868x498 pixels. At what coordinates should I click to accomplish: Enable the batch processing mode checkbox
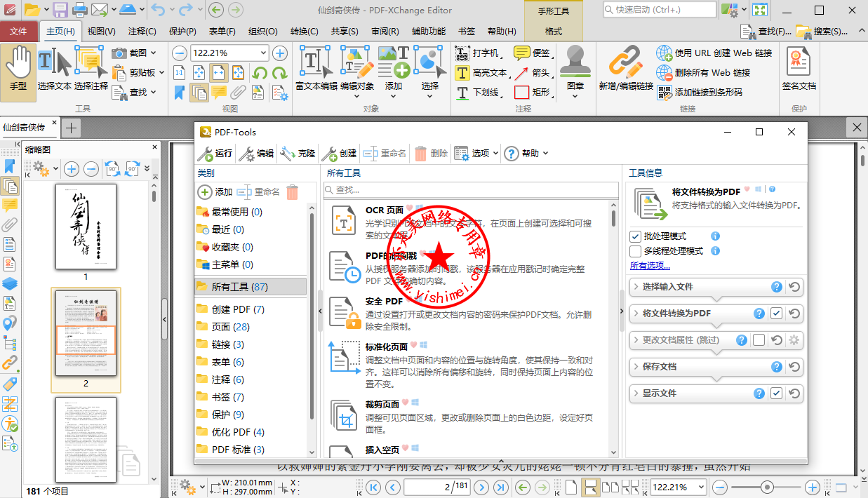click(x=636, y=236)
